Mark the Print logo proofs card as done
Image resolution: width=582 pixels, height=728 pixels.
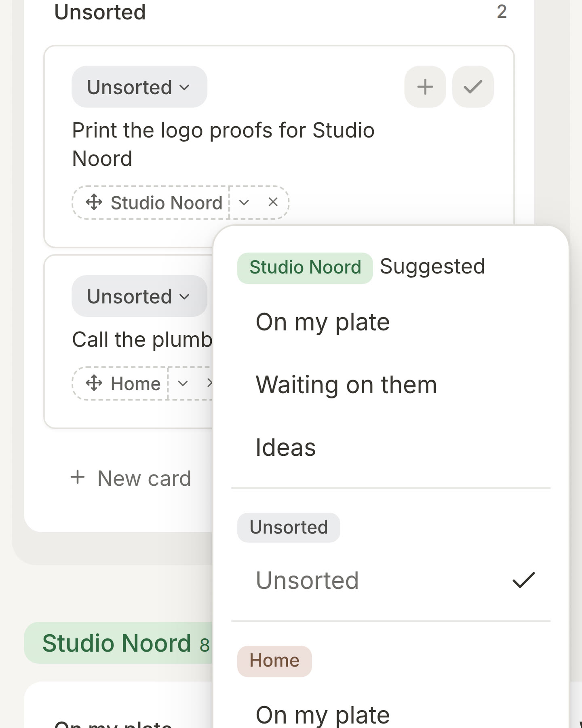(473, 87)
